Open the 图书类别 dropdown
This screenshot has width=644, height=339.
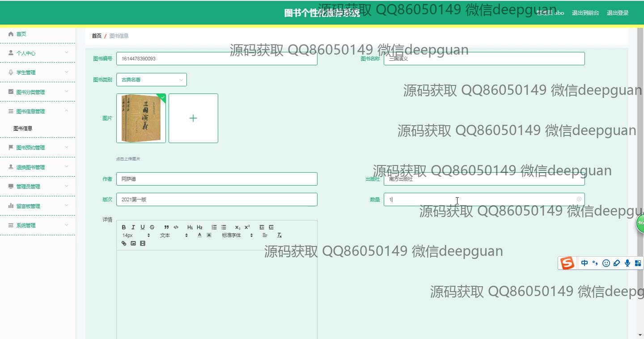pos(151,80)
